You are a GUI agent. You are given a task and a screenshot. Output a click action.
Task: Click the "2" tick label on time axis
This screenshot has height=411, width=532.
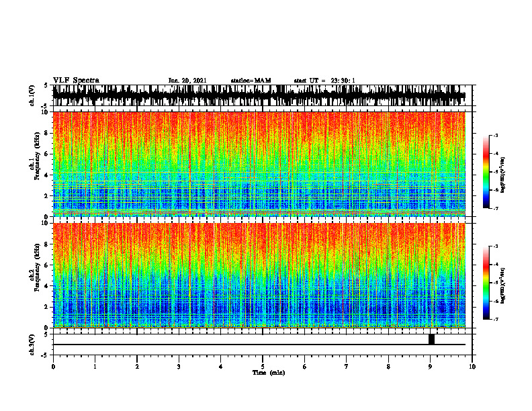pyautogui.click(x=137, y=367)
